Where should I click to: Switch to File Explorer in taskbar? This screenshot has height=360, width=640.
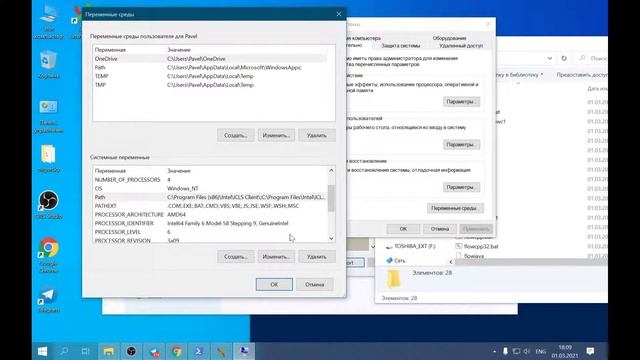click(108, 351)
